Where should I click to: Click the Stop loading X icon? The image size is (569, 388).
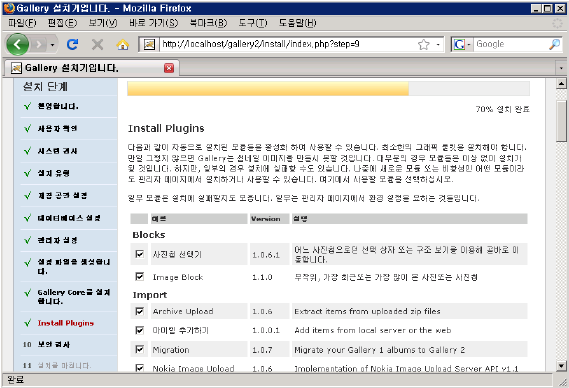(x=97, y=45)
